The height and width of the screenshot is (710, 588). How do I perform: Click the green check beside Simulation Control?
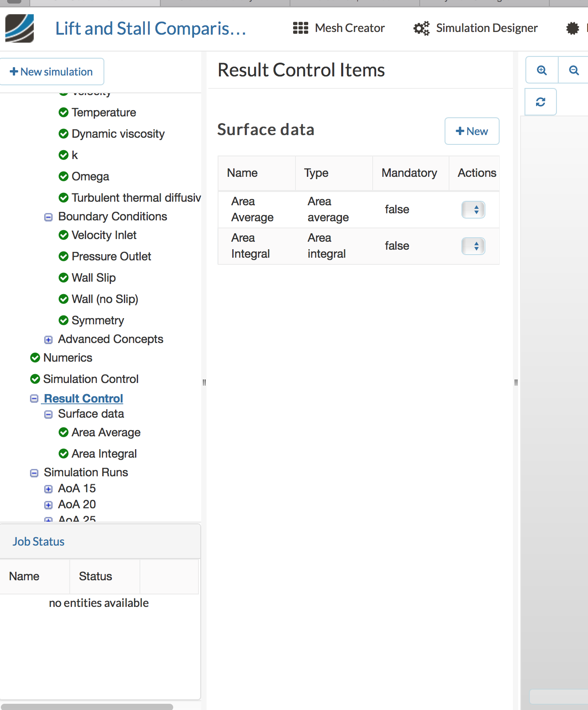35,379
